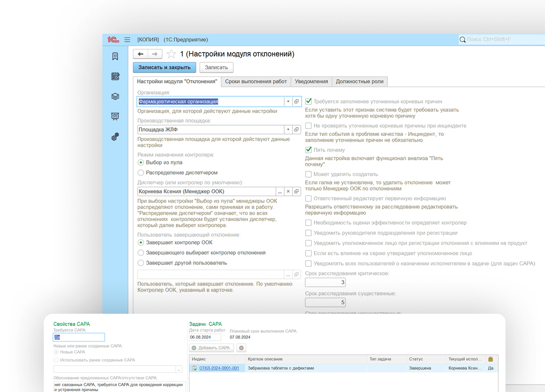Image resolution: width=545 pixels, height=392 pixels.
Task: Click the Срок расследования критическое field
Action: 325,283
